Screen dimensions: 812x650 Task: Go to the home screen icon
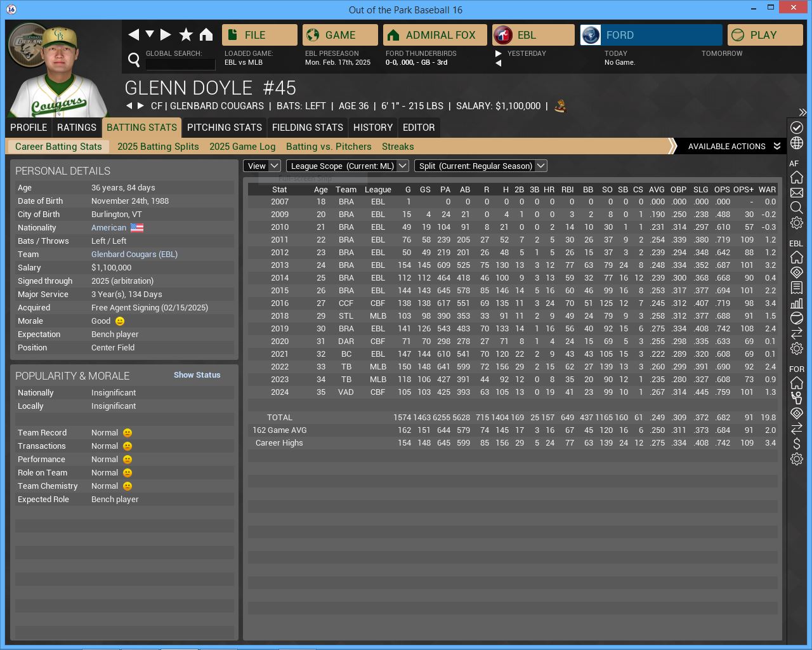(x=206, y=35)
